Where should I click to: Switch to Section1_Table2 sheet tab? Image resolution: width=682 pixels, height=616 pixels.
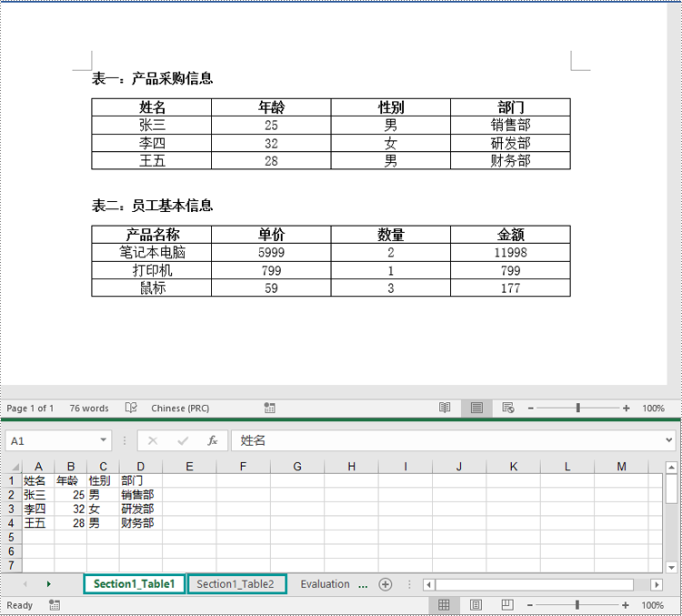pos(236,584)
